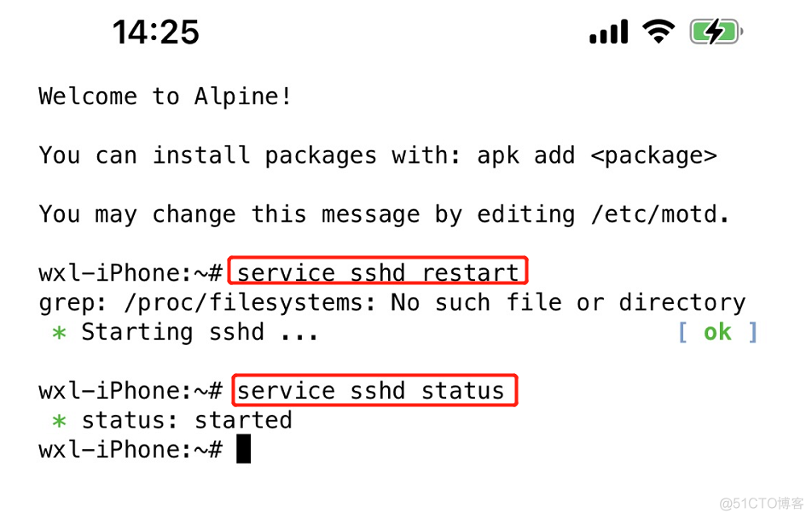Click the status: started output text

pos(187,420)
